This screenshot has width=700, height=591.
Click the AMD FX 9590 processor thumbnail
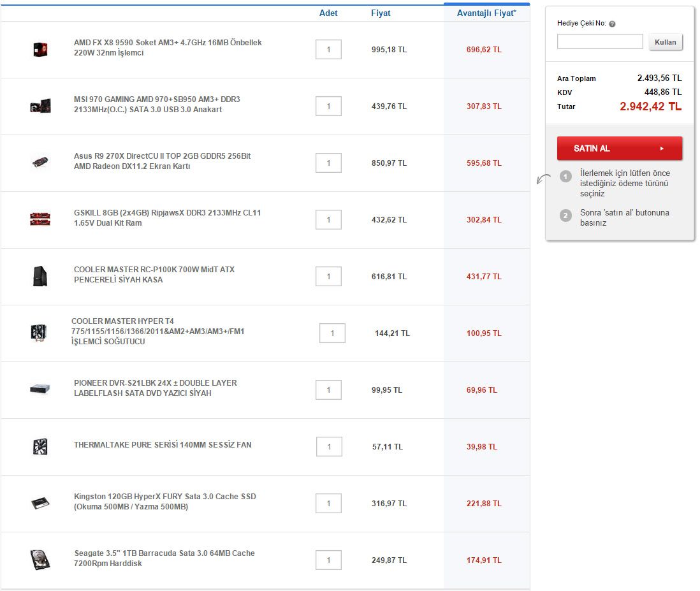(40, 49)
